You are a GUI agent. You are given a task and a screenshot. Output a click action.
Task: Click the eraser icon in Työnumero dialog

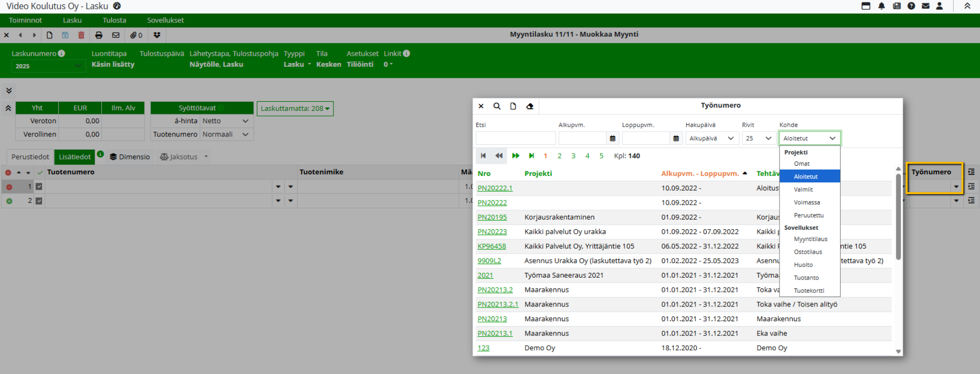(x=530, y=106)
